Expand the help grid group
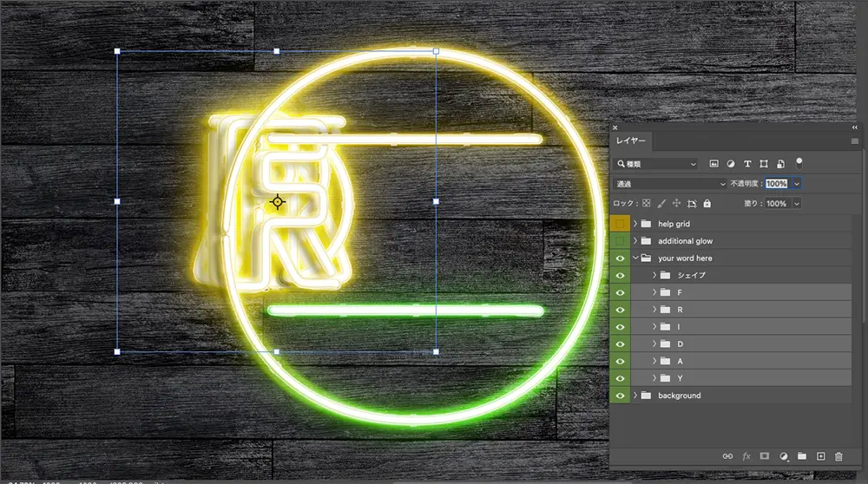The width and height of the screenshot is (868, 484). tap(635, 224)
